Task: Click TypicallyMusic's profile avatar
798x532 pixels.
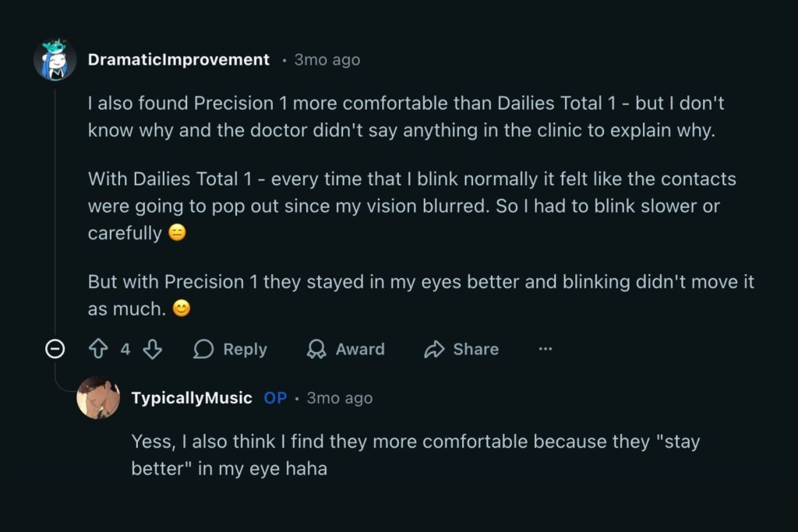Action: click(x=100, y=398)
